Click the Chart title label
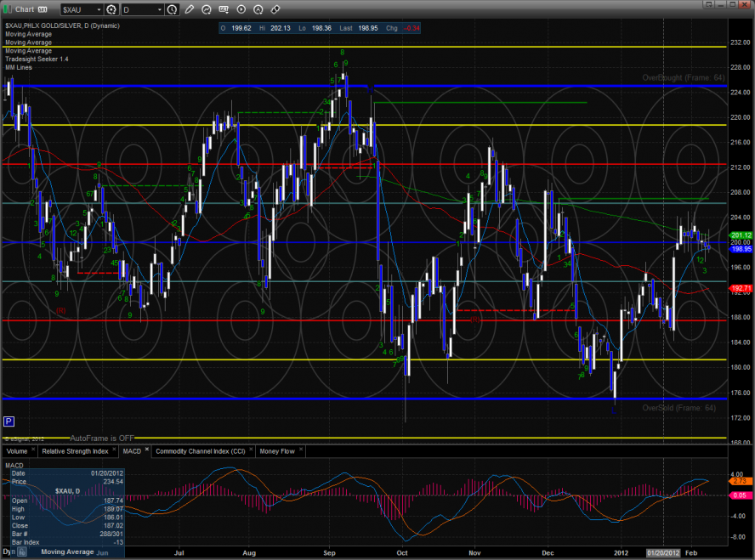The image size is (755, 560). tap(25, 9)
